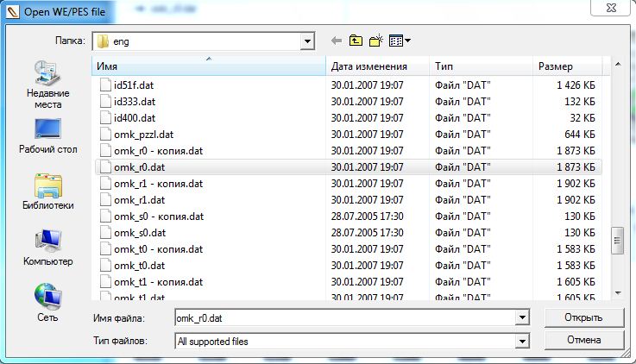Click the omk_t0.dat file icon
This screenshot has height=364, width=636.
(x=105, y=266)
